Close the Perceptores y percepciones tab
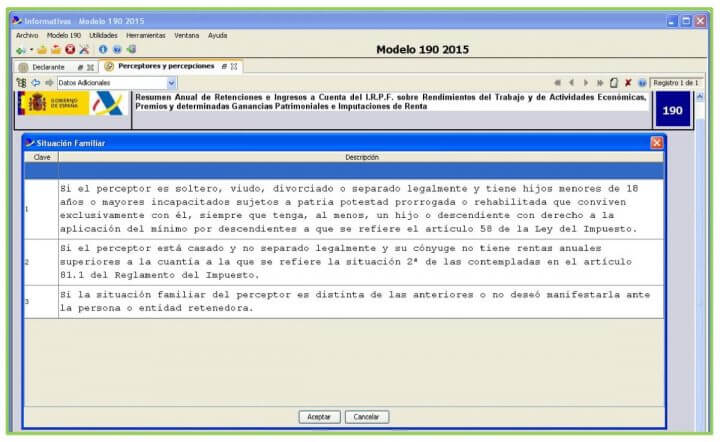720x442 pixels. click(234, 67)
